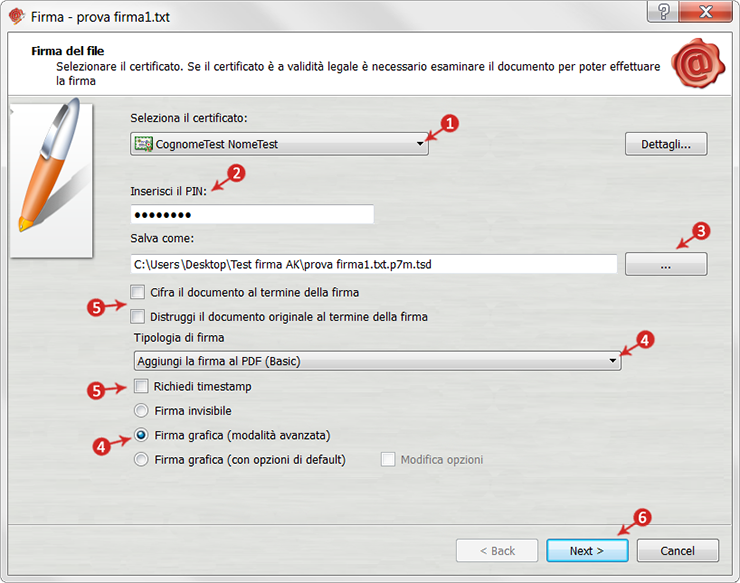Click the Cancel button
Image resolution: width=740 pixels, height=583 pixels.
[677, 550]
